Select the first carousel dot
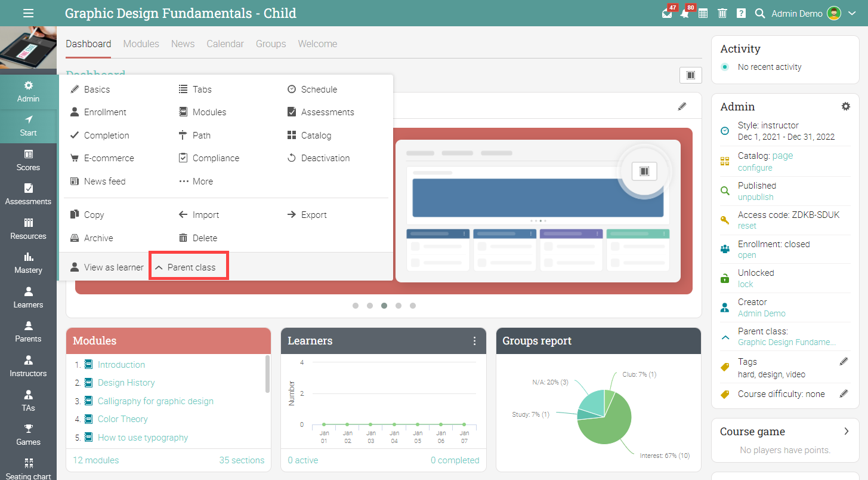This screenshot has height=480, width=868. point(356,306)
